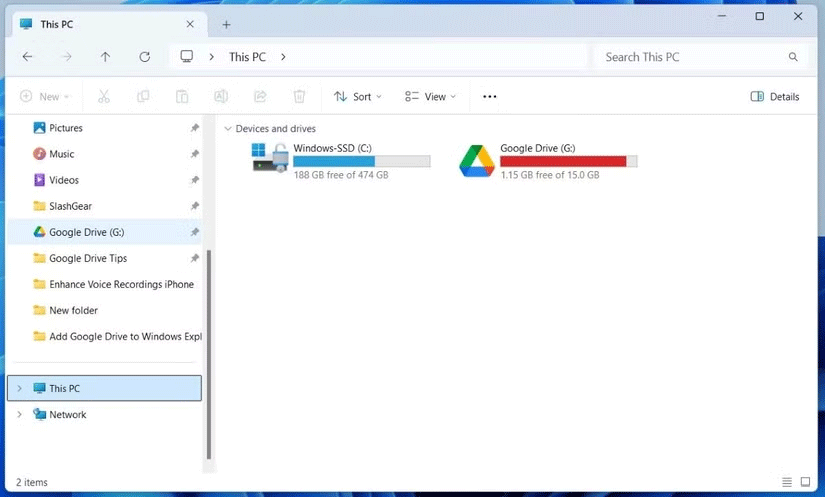The height and width of the screenshot is (497, 825).
Task: Click the search magnifier icon
Action: click(793, 57)
